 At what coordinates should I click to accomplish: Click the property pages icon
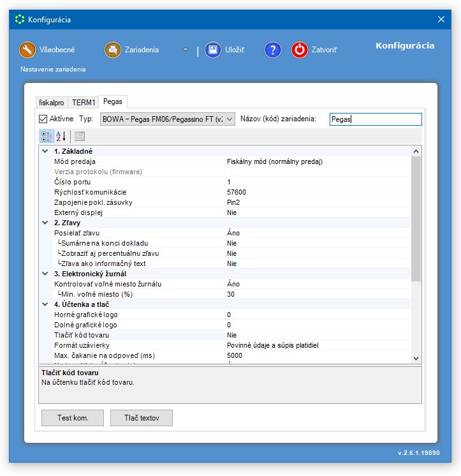pyautogui.click(x=80, y=136)
